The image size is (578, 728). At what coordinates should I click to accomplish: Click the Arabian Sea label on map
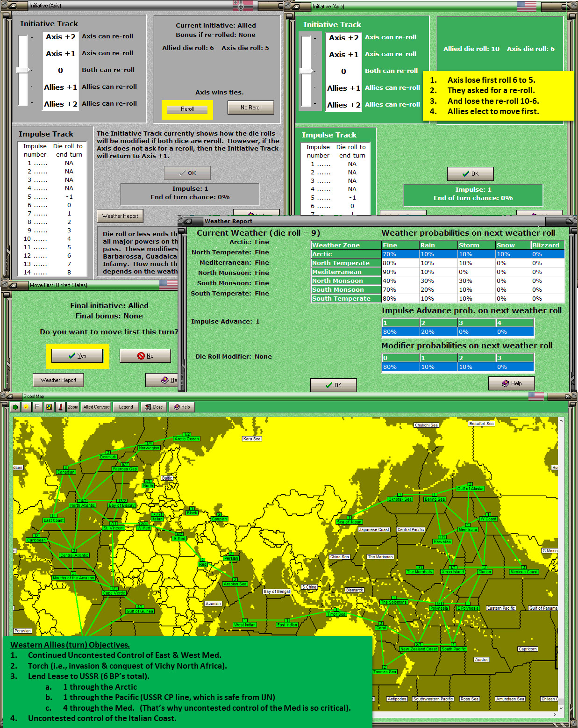coord(235,584)
